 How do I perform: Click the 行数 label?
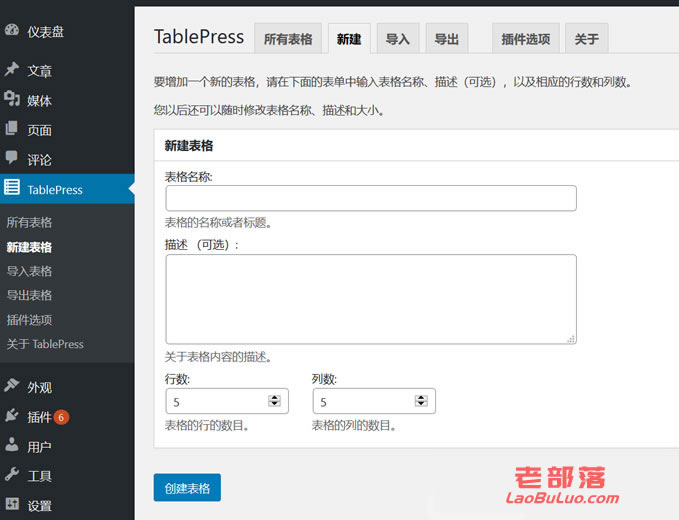[177, 379]
